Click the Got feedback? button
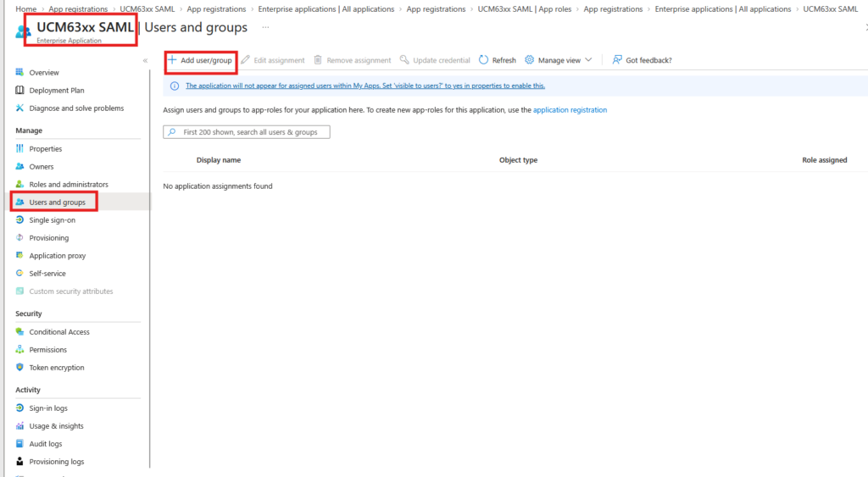Image resolution: width=868 pixels, height=477 pixels. click(643, 60)
